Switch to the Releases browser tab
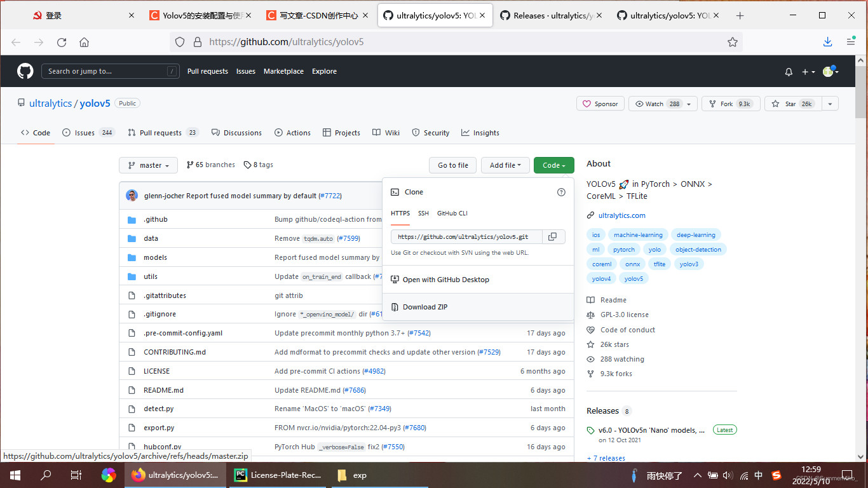Image resolution: width=868 pixels, height=488 pixels. click(552, 15)
